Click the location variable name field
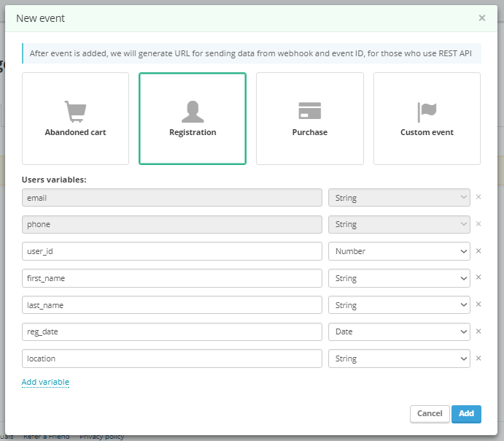Image resolution: width=504 pixels, height=441 pixels. click(x=172, y=358)
